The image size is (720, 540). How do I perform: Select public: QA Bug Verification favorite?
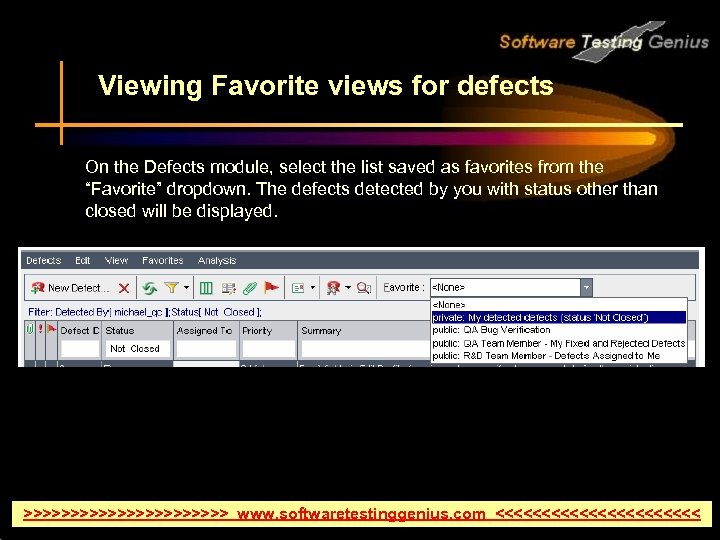point(559,330)
